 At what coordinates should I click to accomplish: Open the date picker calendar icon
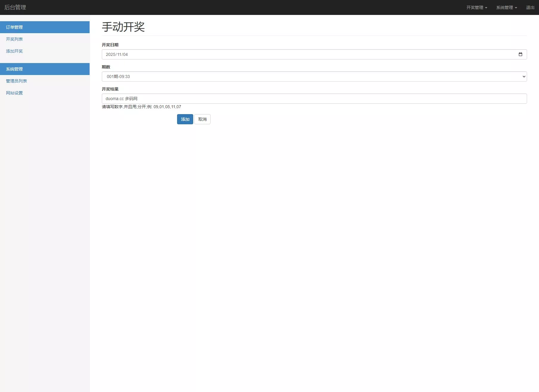click(520, 54)
